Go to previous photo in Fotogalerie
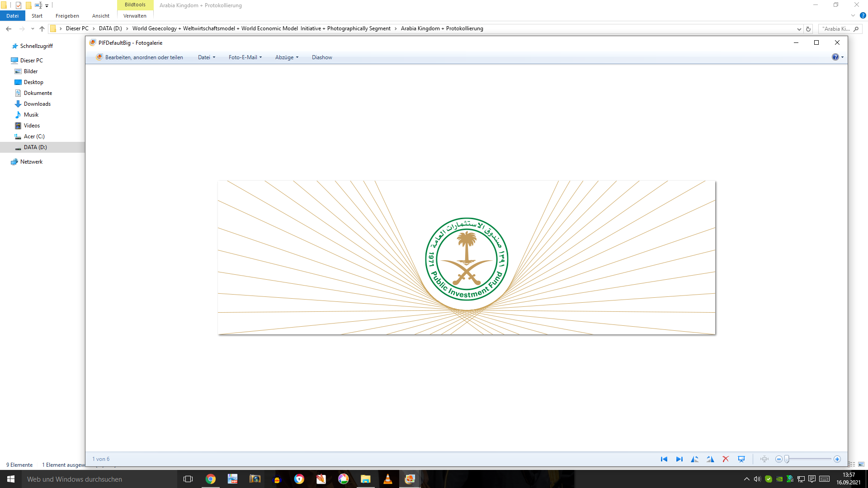 [664, 459]
